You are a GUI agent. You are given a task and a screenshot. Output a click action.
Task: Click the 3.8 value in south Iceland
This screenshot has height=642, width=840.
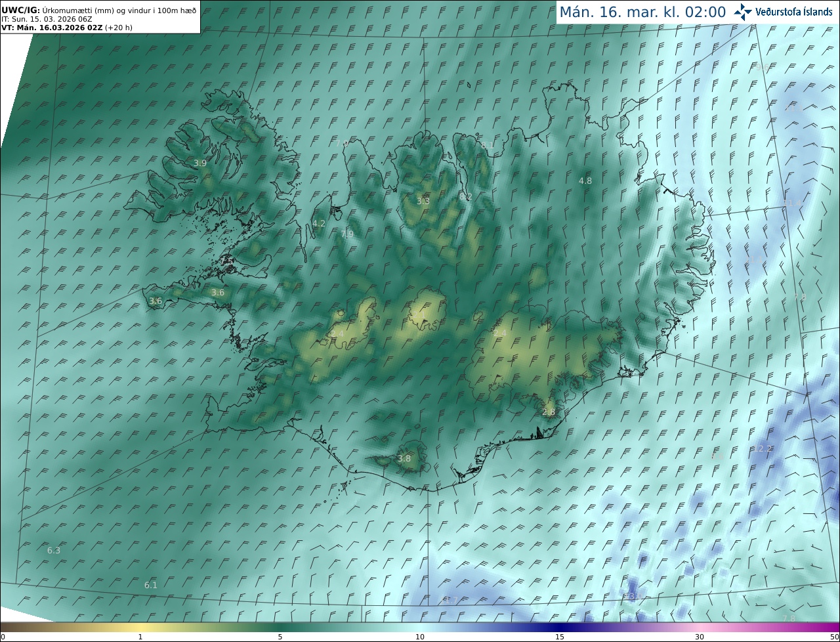pos(404,459)
